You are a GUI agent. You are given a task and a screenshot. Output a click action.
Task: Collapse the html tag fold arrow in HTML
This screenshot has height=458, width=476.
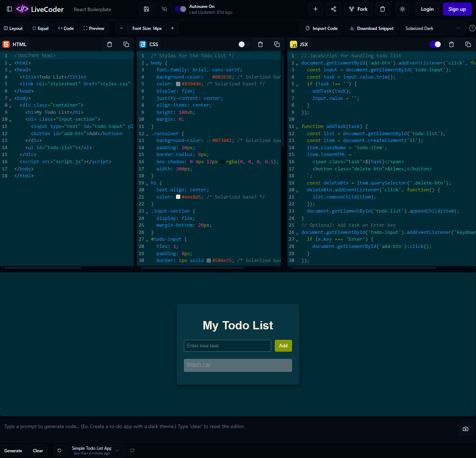click(10, 63)
